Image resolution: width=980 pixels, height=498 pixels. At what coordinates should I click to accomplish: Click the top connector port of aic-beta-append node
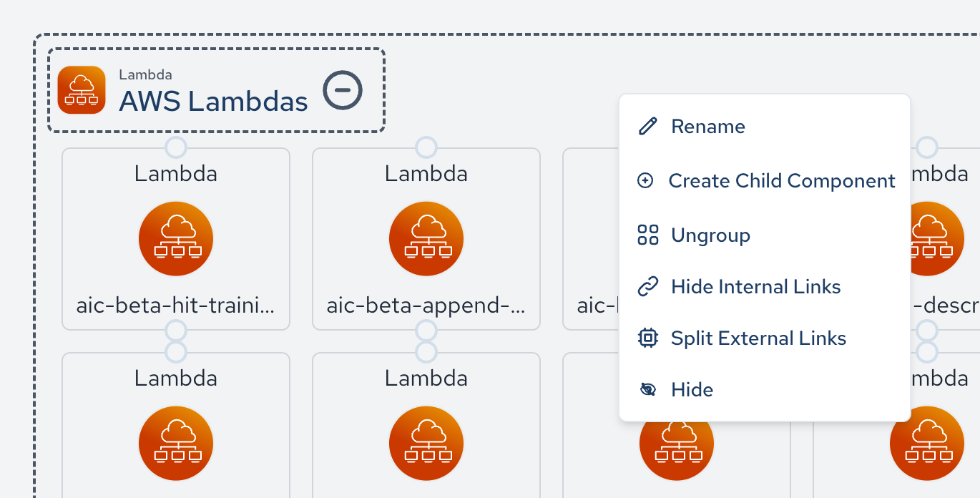tap(426, 148)
